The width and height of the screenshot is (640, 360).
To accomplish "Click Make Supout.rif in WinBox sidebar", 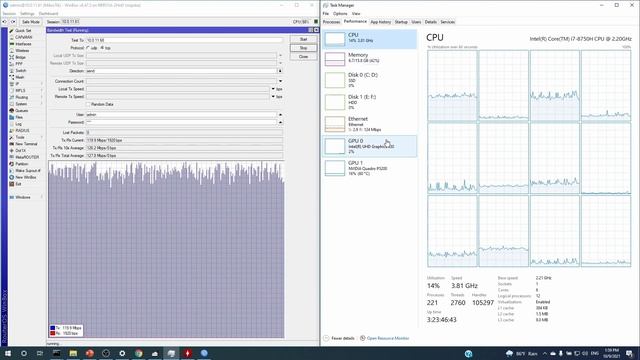I will pos(28,171).
